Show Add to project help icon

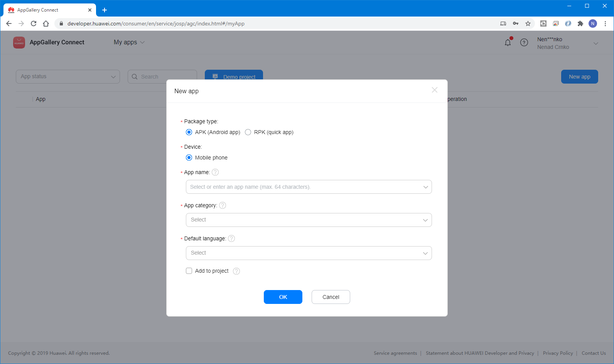pyautogui.click(x=236, y=271)
